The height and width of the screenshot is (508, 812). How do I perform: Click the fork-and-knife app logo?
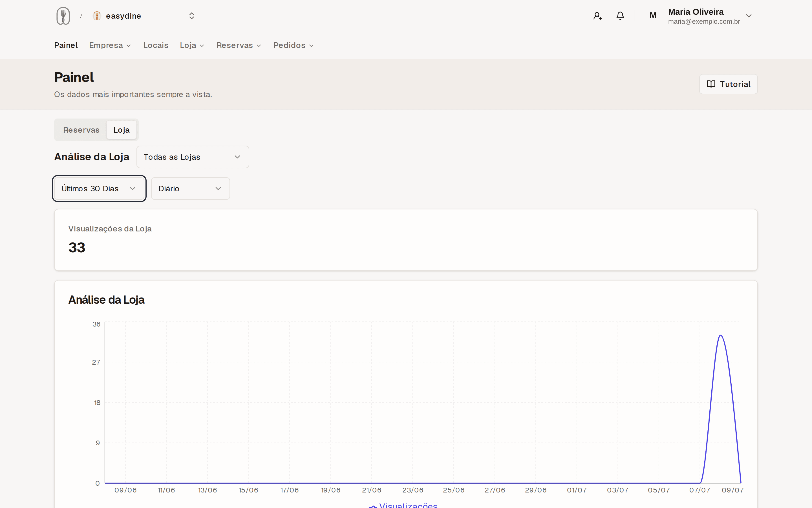point(63,16)
